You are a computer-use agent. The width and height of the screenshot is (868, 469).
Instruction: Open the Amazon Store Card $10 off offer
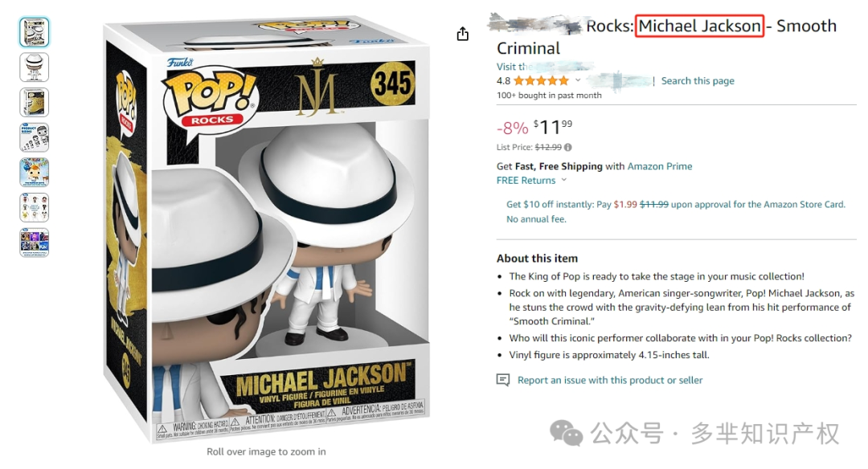(676, 211)
